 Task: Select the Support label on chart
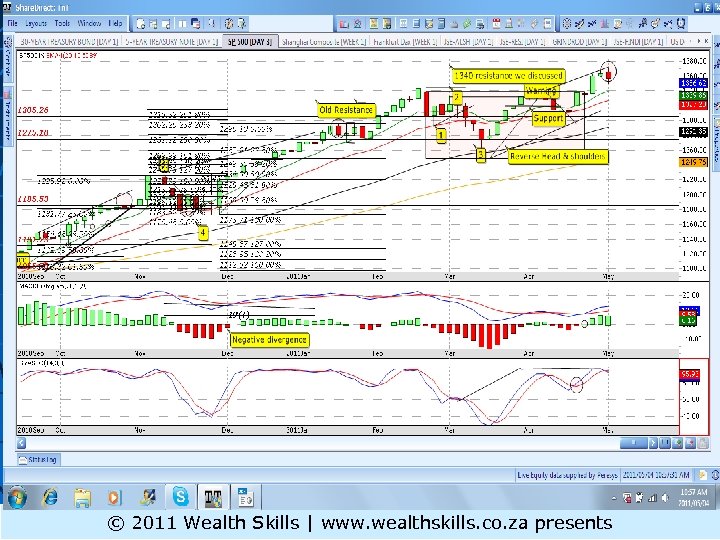click(x=548, y=118)
